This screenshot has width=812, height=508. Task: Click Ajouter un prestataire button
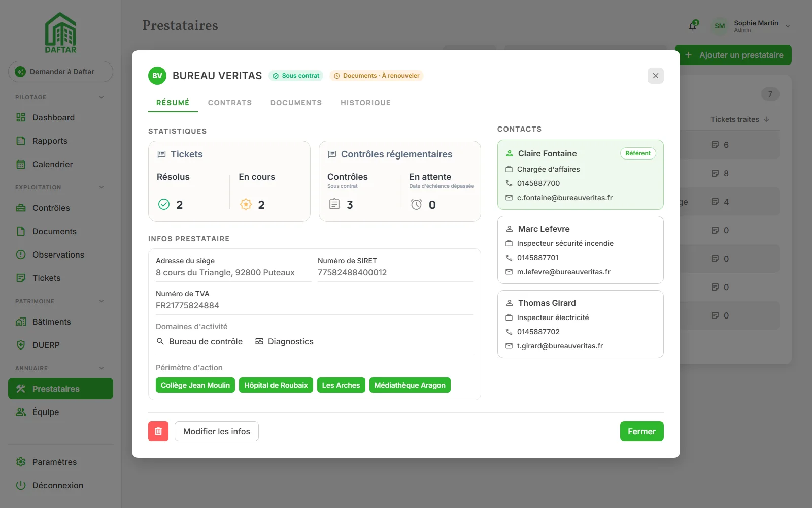click(733, 55)
